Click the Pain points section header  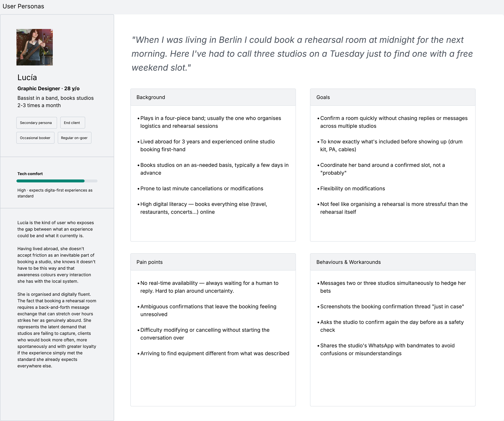pos(213,262)
